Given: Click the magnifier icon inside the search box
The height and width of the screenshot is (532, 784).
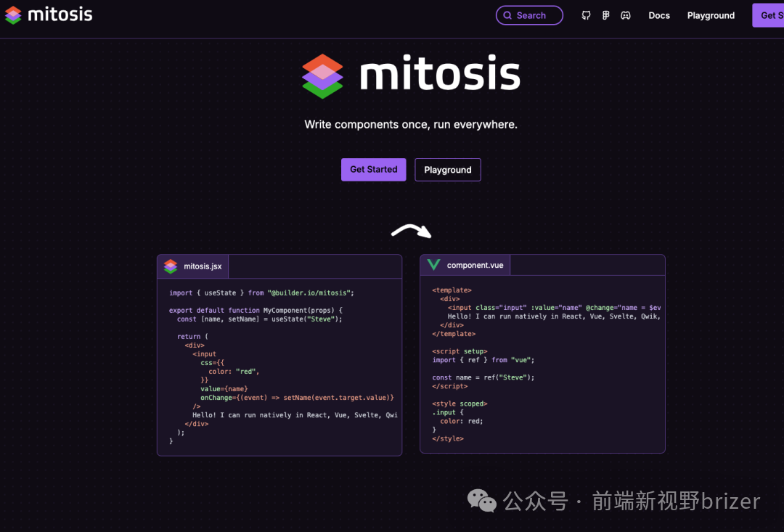Looking at the screenshot, I should pyautogui.click(x=509, y=15).
